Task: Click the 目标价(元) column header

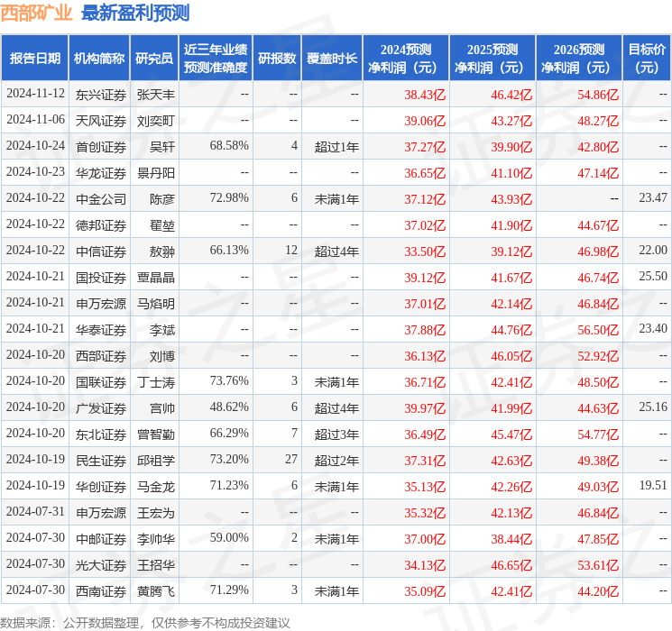Action: [x=647, y=59]
